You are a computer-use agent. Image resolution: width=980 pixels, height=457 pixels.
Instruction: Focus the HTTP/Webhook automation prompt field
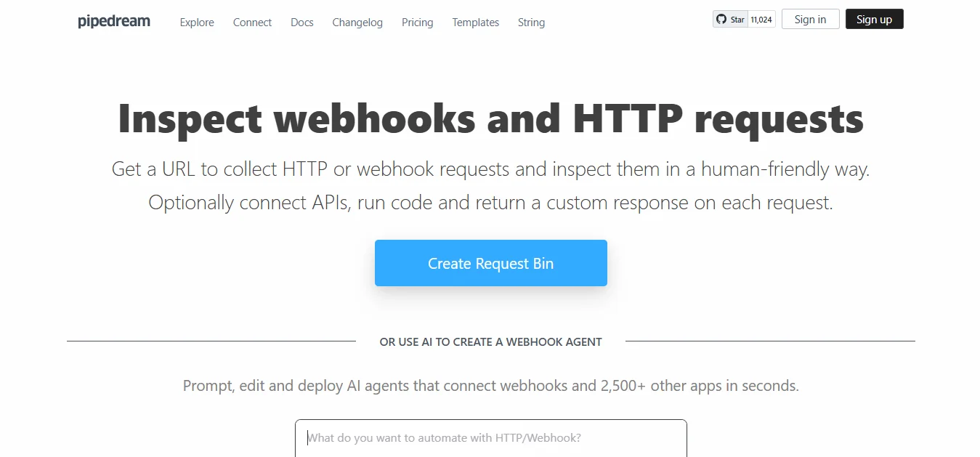490,438
